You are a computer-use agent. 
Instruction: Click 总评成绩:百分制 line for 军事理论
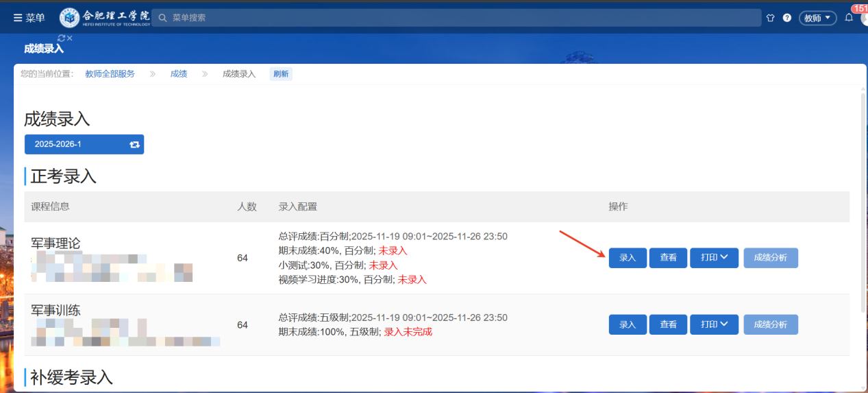[x=393, y=237]
